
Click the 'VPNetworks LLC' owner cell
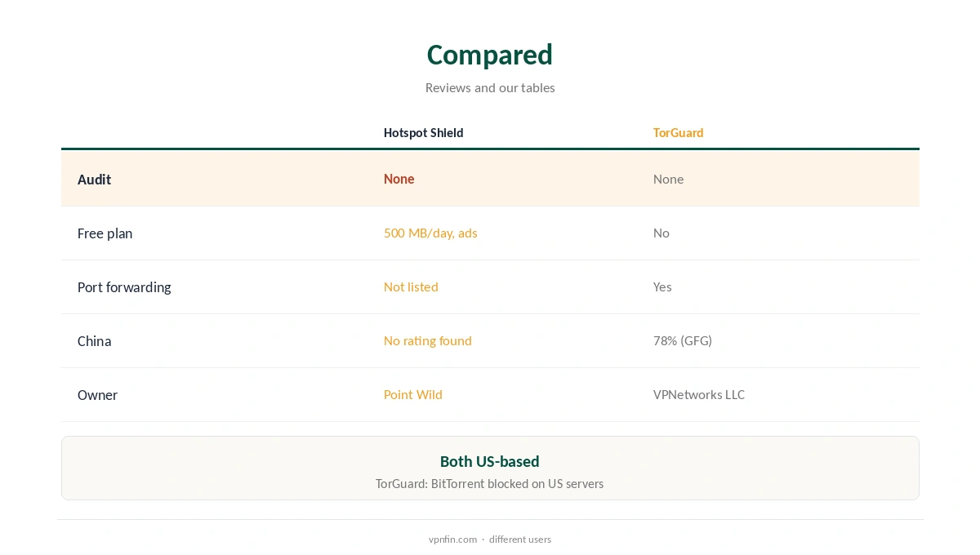tap(698, 394)
